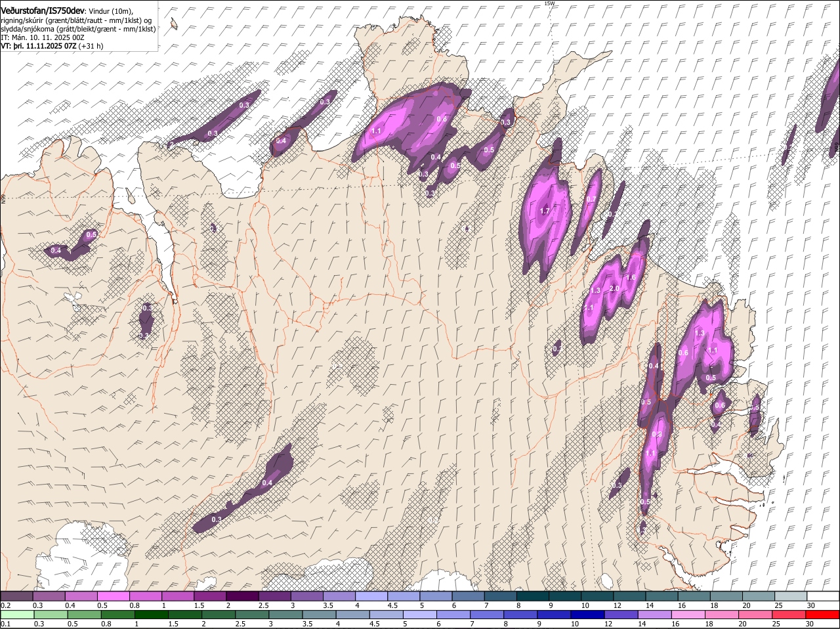Select the upper legend swatch between 0.5 and 0.8
This screenshot has height=629, width=840.
(114, 596)
